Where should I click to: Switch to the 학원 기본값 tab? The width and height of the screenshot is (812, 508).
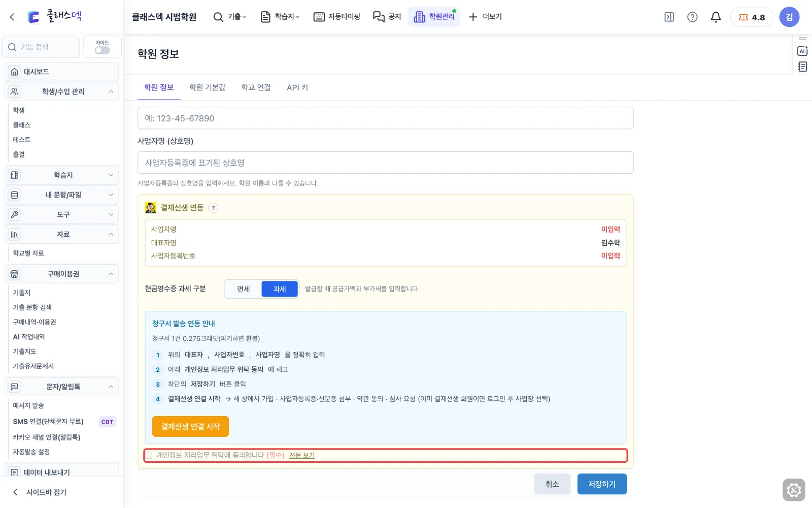pos(208,87)
